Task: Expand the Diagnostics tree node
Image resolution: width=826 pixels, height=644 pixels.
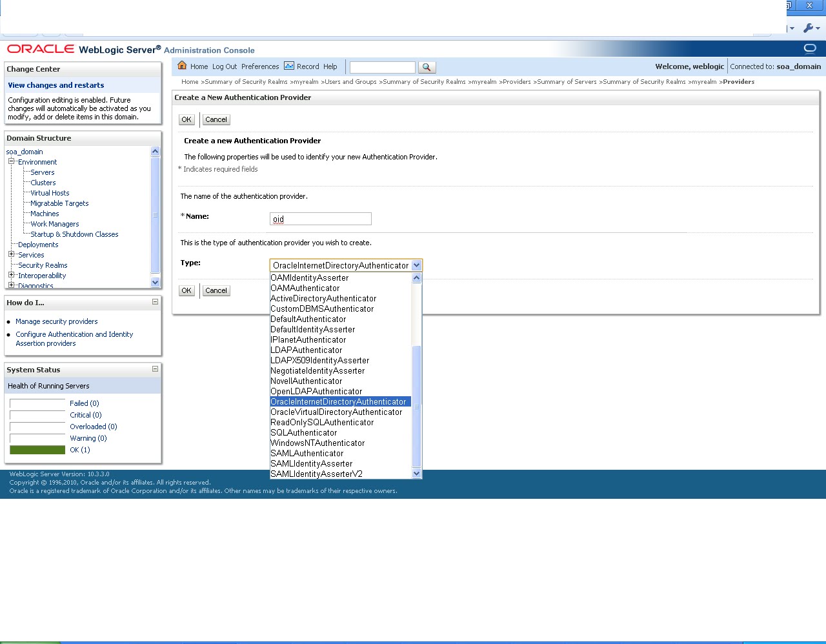Action: tap(11, 285)
